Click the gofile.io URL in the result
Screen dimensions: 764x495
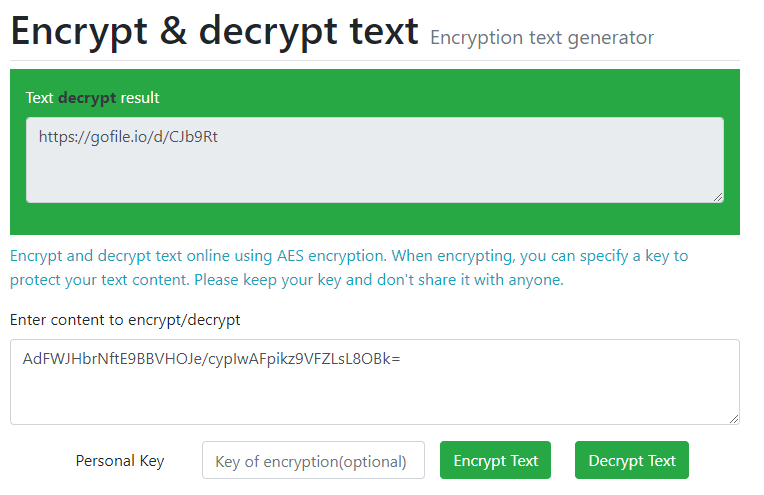[x=128, y=137]
